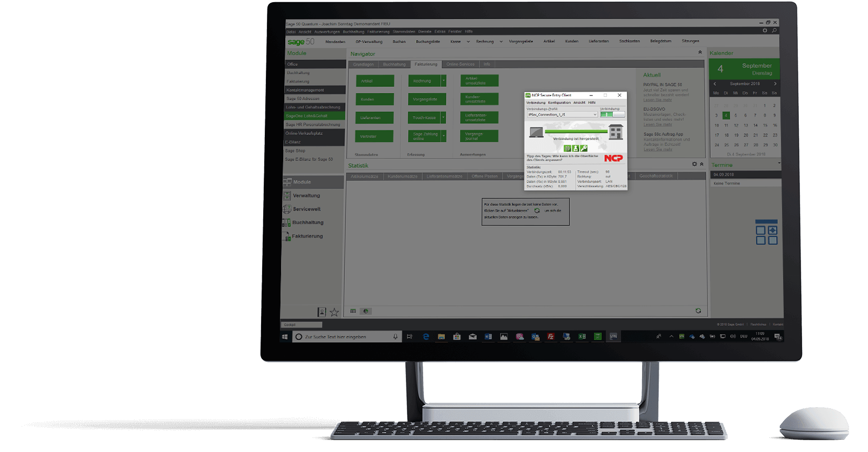Click the favorites star icon in sidebar
Viewport: 868px width, 452px height.
[335, 312]
